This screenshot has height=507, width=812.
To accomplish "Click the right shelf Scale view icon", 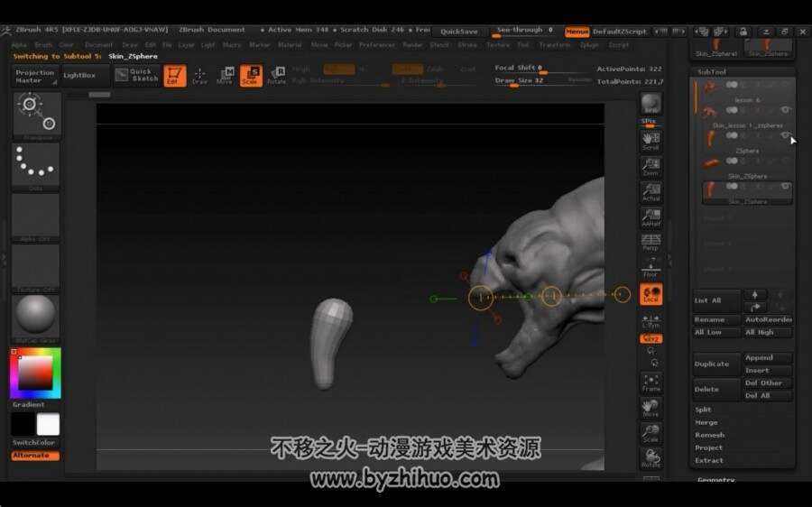I will [651, 433].
